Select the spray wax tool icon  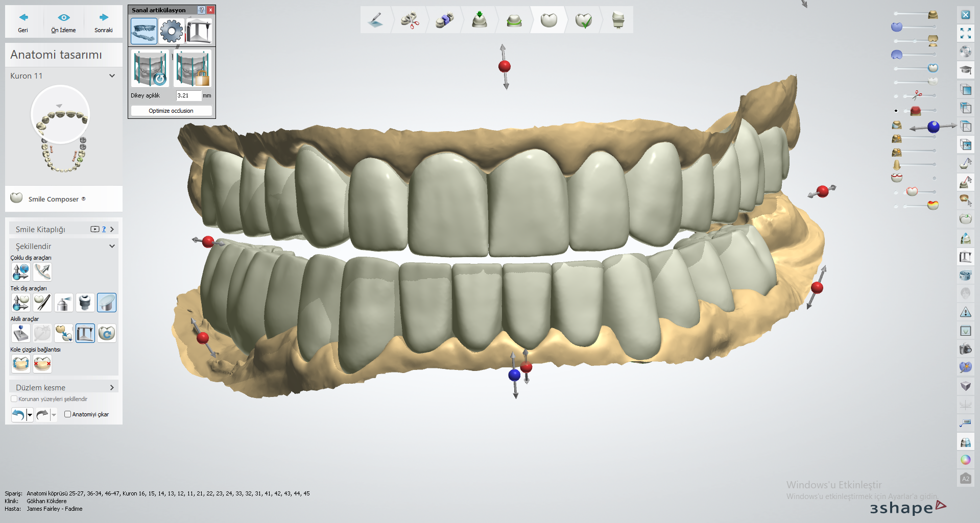(64, 303)
